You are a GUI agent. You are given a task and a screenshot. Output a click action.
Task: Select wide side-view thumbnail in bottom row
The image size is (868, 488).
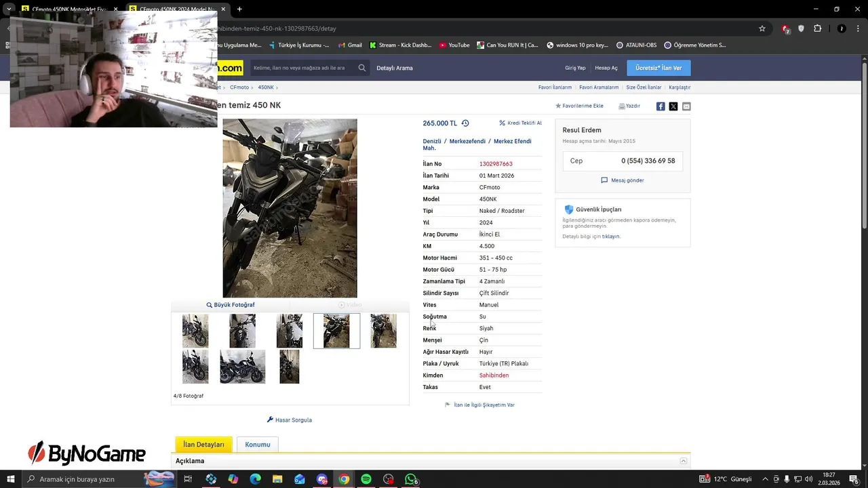(242, 367)
